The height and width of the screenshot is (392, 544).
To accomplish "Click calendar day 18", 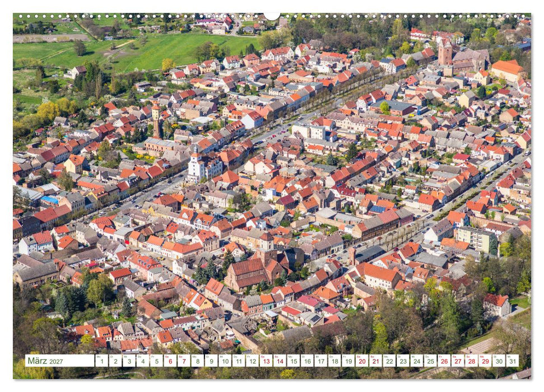I will (x=334, y=361).
